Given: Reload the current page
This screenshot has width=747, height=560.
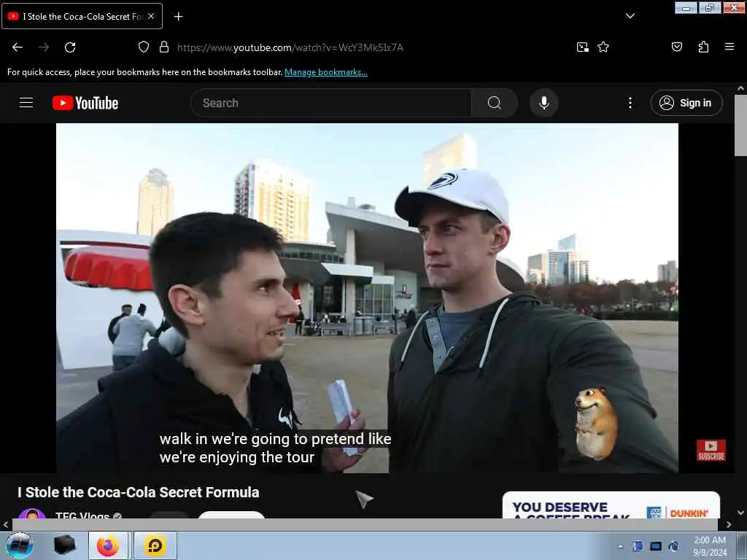Looking at the screenshot, I should 70,47.
